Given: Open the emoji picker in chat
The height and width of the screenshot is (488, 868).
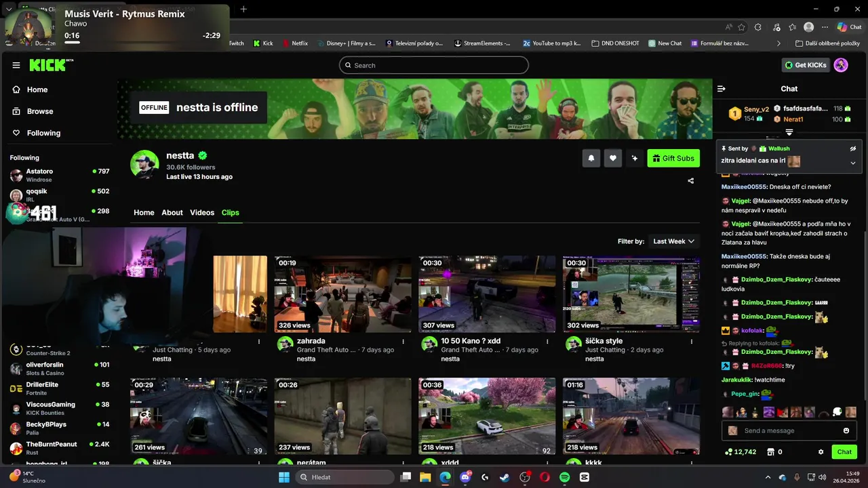Looking at the screenshot, I should tap(846, 430).
